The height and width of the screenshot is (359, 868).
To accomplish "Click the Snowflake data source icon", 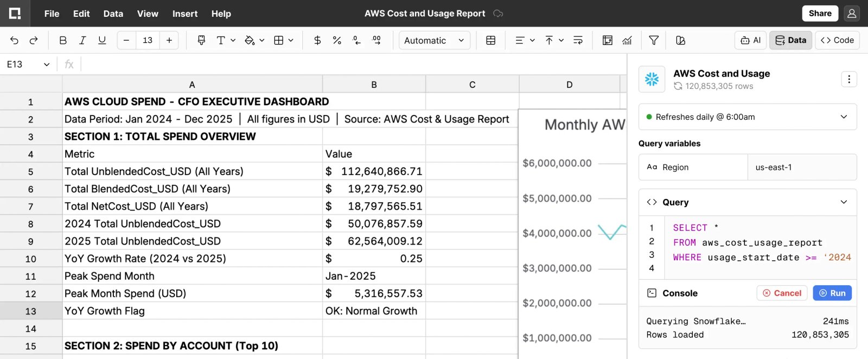I will coord(652,79).
